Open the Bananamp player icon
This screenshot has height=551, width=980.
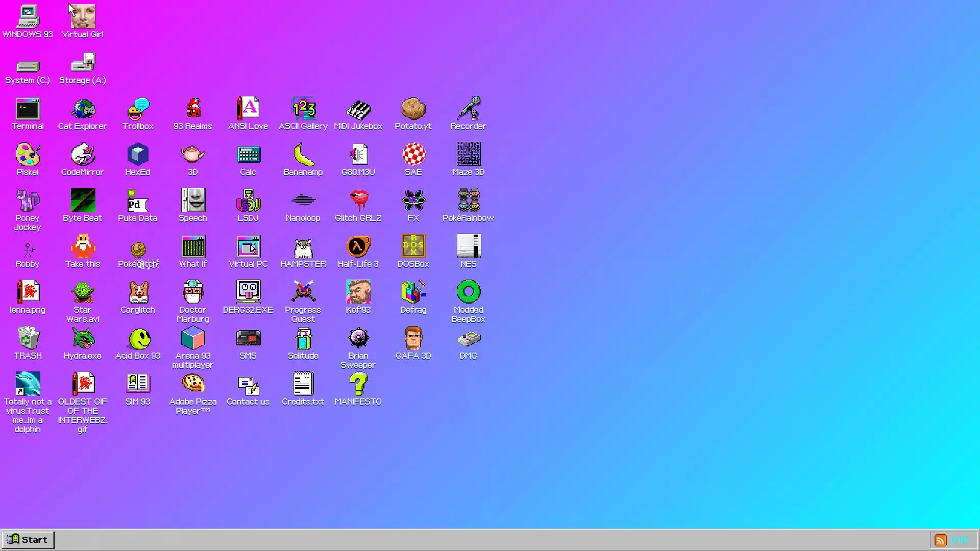pyautogui.click(x=303, y=155)
